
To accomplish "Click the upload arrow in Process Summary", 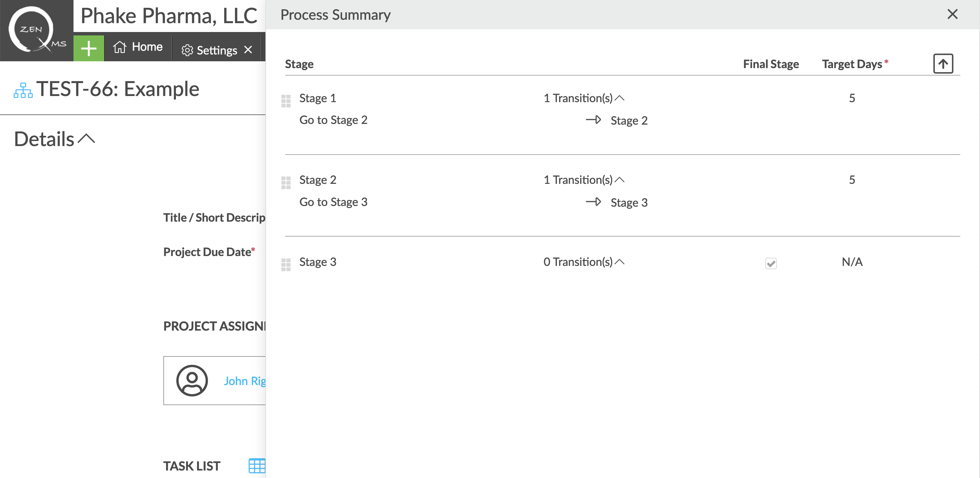I will (943, 64).
